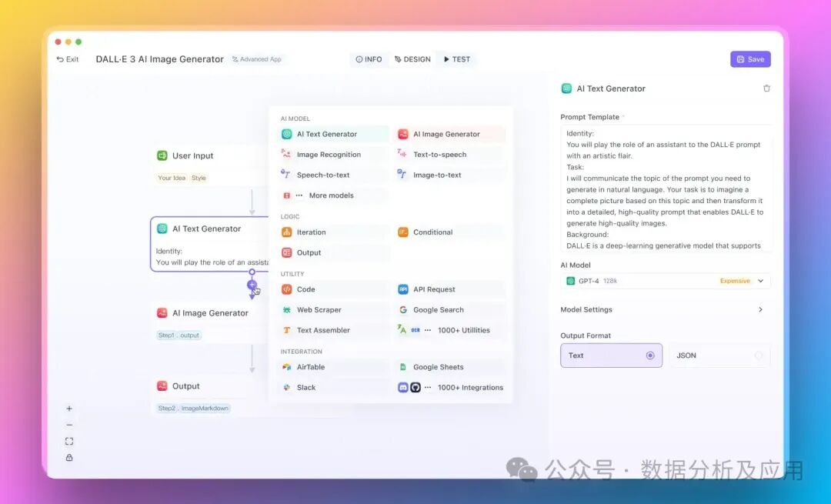Click the Your Idea variable tag
Screen dimensions: 831x504
(172, 178)
